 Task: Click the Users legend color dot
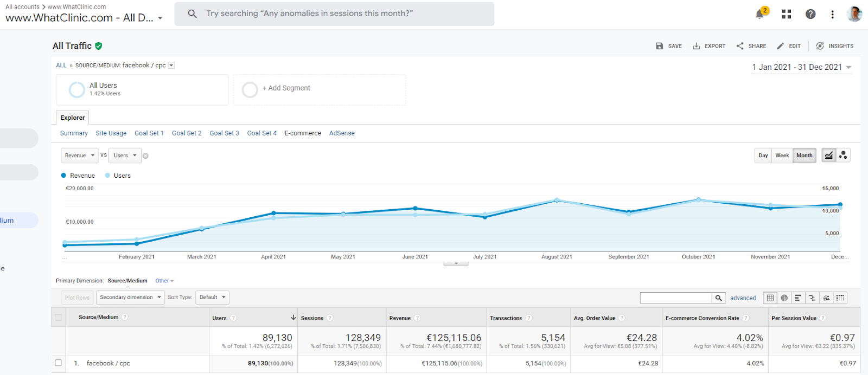[x=107, y=176]
